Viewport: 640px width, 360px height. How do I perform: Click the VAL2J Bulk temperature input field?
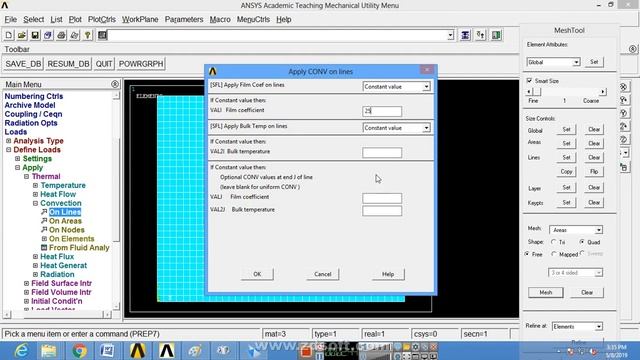[x=382, y=211]
